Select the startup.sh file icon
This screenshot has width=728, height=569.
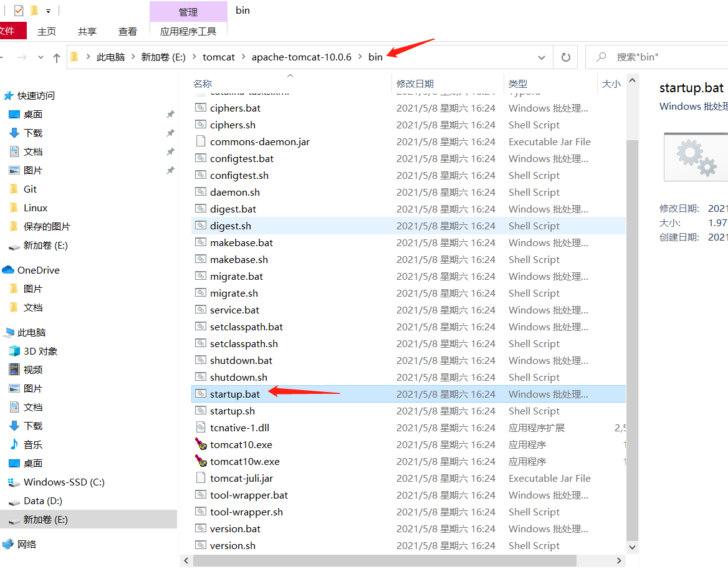point(201,411)
